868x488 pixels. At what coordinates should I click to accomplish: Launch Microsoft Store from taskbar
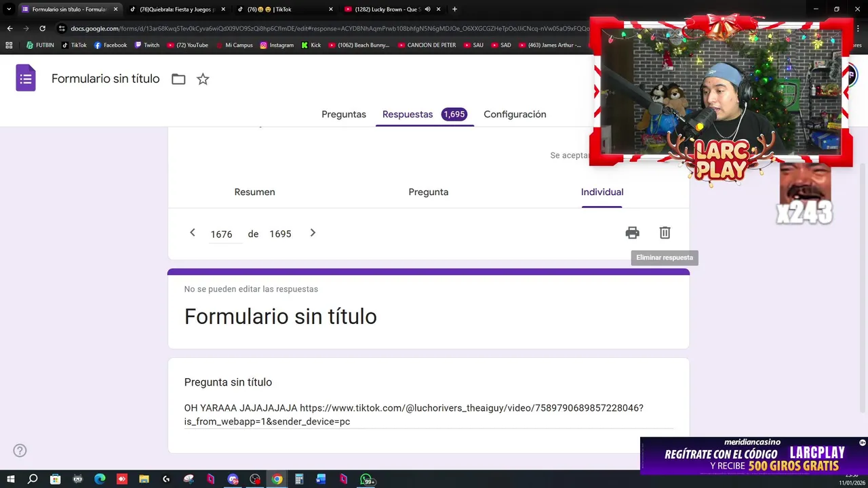tap(55, 479)
